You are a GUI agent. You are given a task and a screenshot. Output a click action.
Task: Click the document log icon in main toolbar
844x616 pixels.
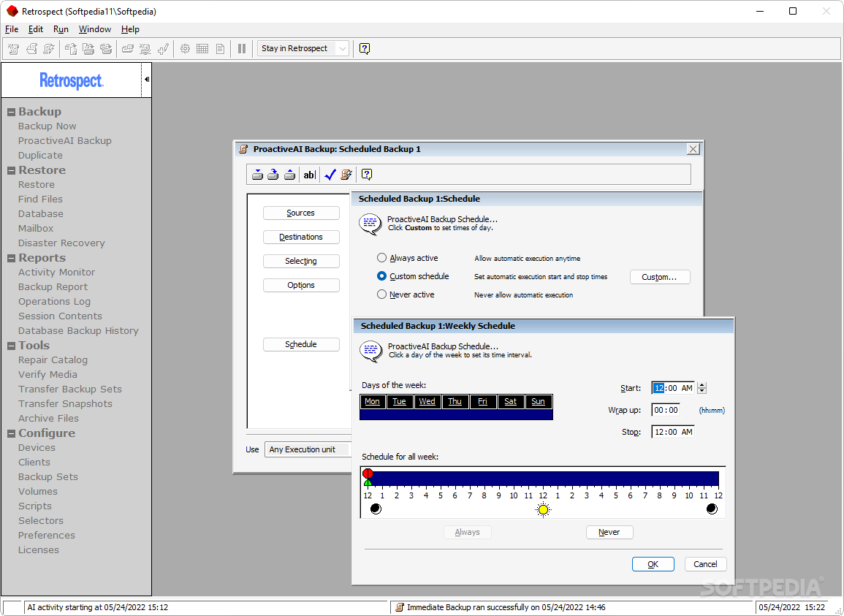220,49
